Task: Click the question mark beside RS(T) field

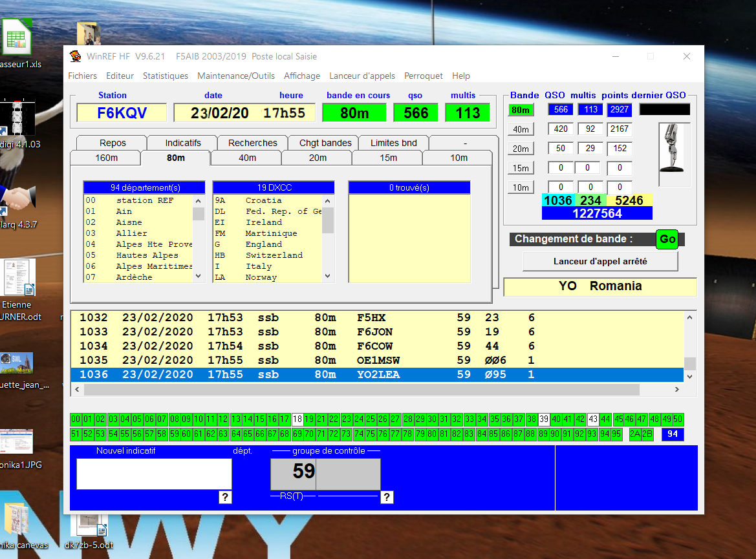Action: [x=387, y=497]
